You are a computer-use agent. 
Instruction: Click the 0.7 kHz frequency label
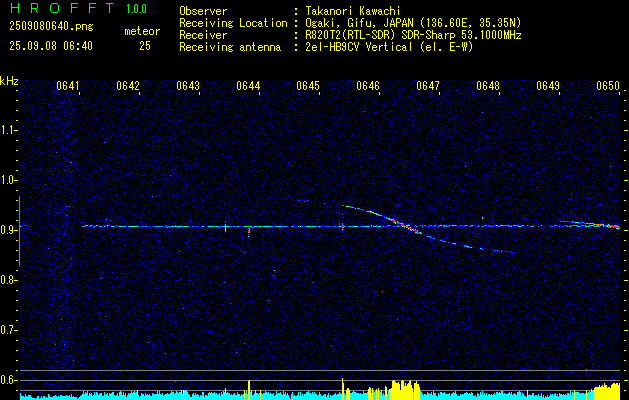coord(8,330)
